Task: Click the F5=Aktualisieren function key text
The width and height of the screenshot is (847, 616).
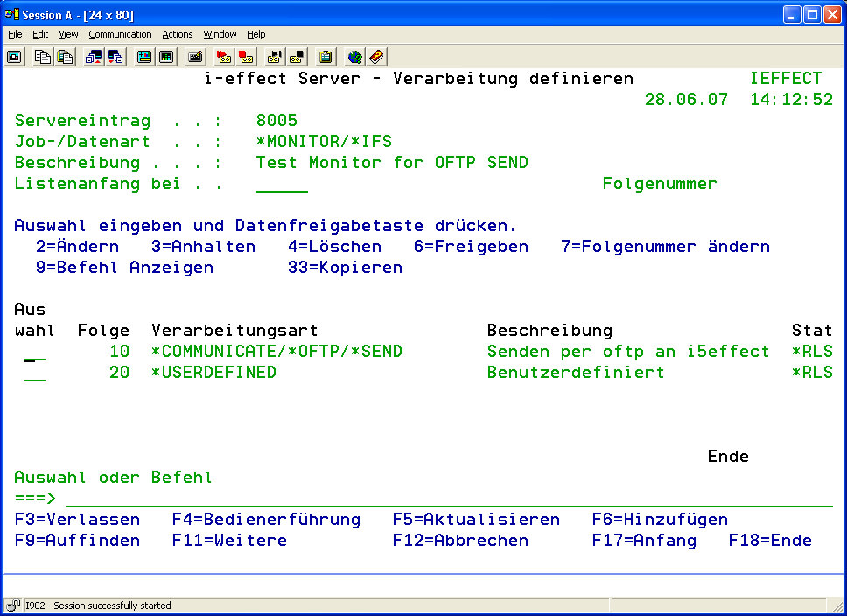Action: (476, 520)
